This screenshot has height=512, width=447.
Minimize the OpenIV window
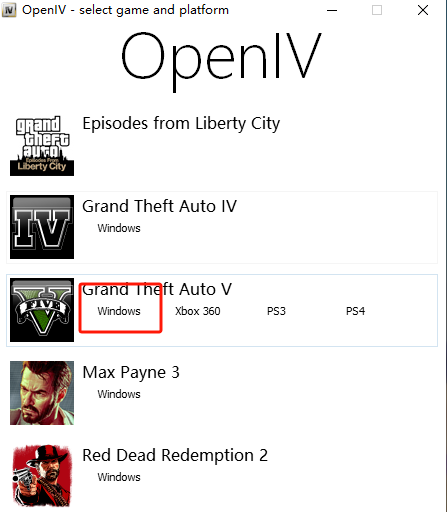point(332,10)
